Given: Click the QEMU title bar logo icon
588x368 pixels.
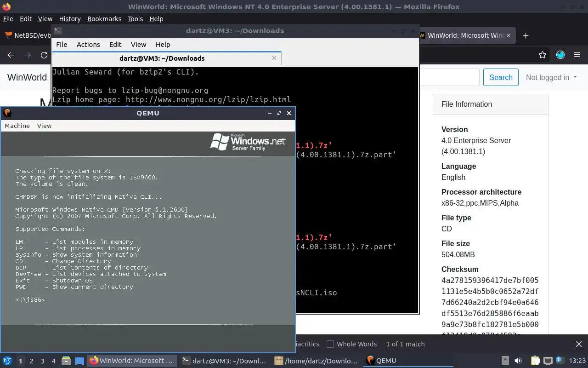Looking at the screenshot, I should (x=7, y=113).
